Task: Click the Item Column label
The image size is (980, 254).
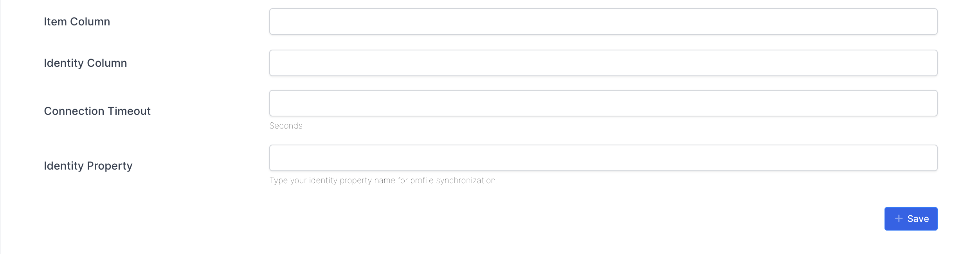Action: click(77, 21)
